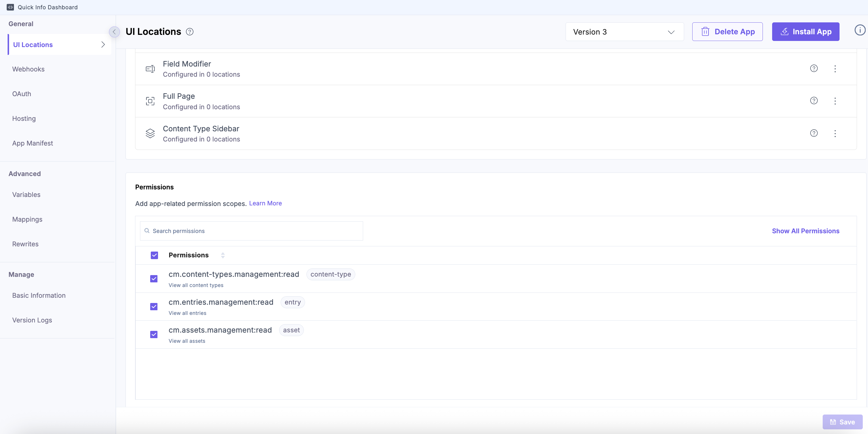Open Webhooks in sidebar
868x434 pixels.
click(28, 69)
